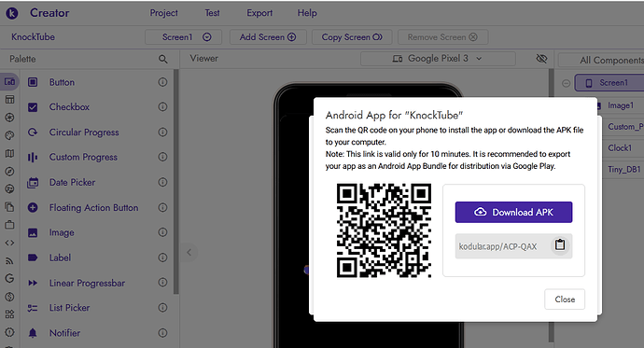Click the Palette panel scrollbar

coord(175,181)
